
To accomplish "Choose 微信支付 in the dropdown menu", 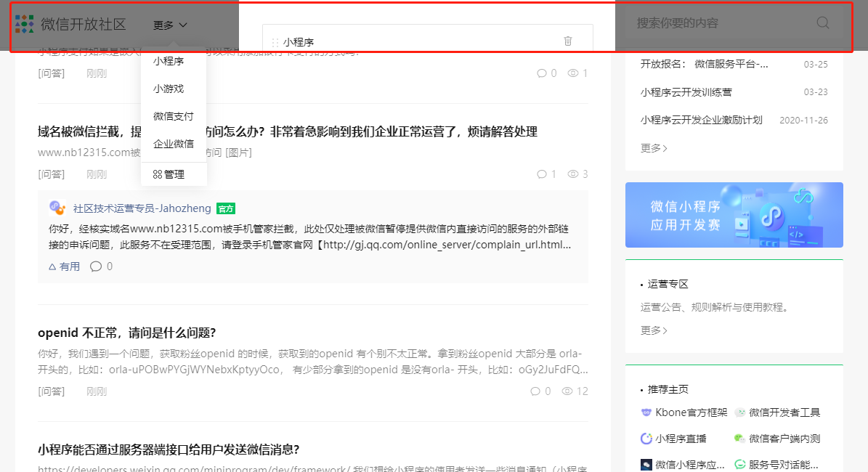I will pos(174,116).
